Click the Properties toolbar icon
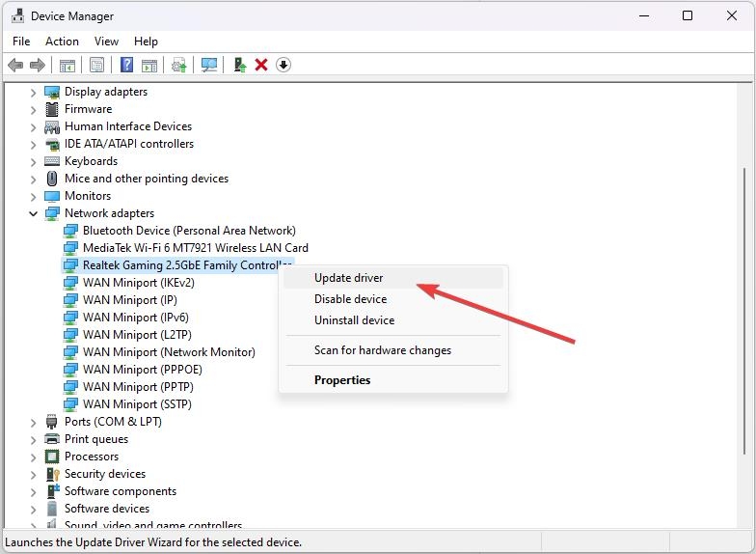This screenshot has width=756, height=554. pyautogui.click(x=96, y=65)
